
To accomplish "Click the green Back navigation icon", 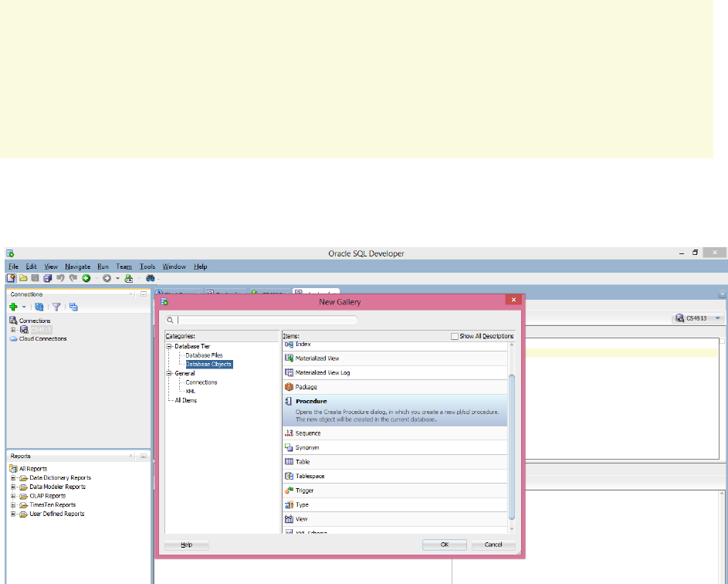I will coord(86,278).
